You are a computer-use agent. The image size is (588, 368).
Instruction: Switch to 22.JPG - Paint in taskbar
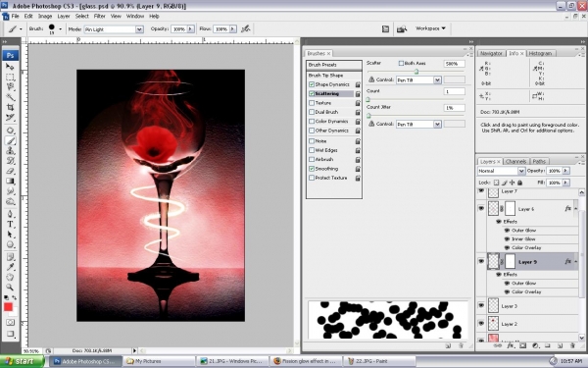[x=378, y=361]
